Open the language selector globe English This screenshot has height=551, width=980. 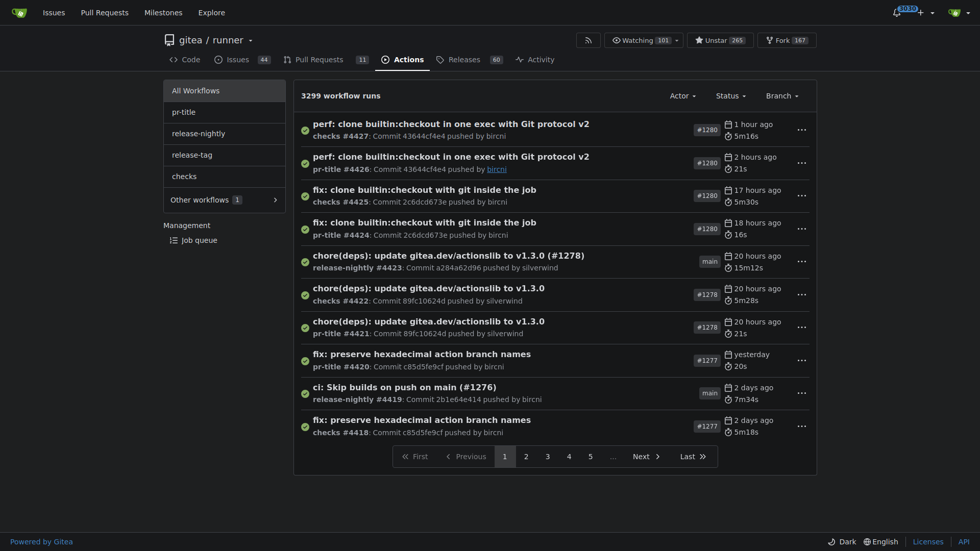pos(880,542)
